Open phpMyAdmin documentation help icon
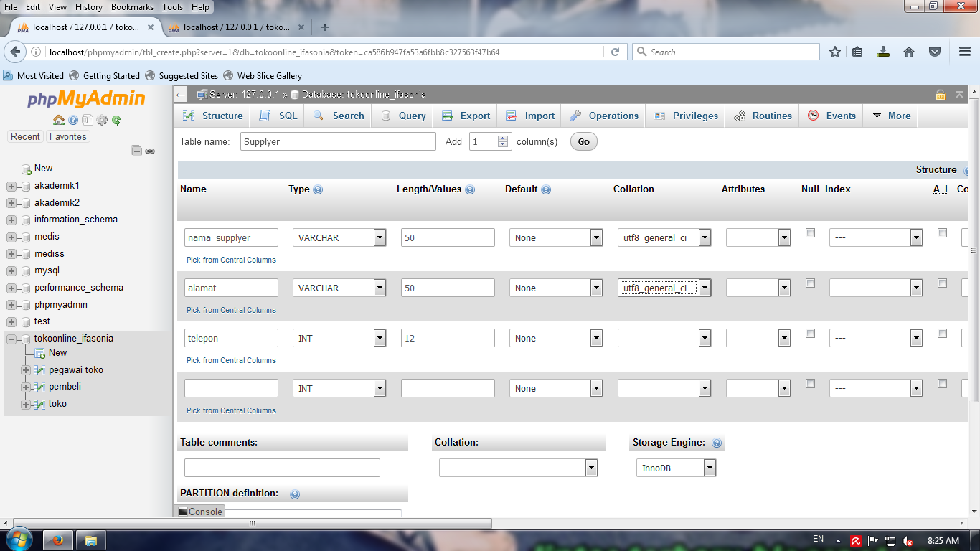 [x=73, y=119]
